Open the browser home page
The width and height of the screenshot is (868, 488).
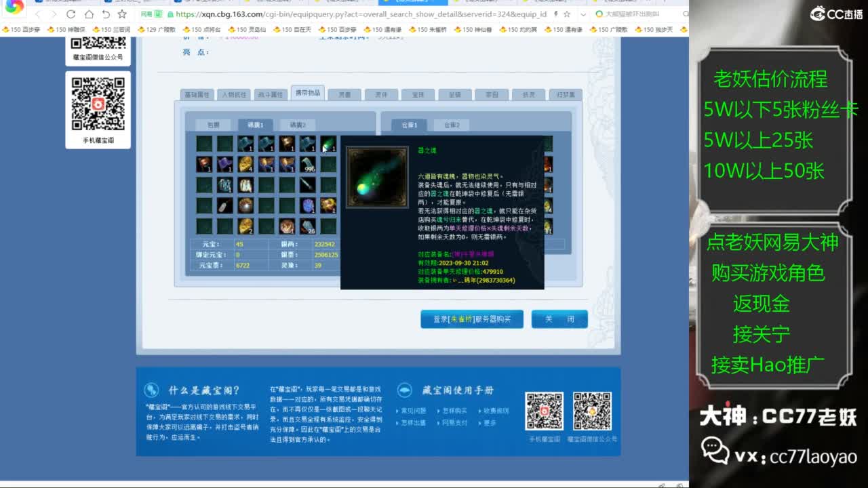[x=90, y=14]
